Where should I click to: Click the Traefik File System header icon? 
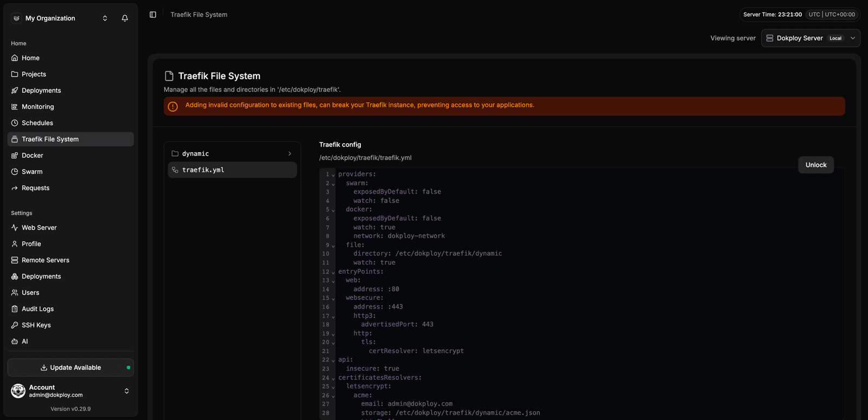tap(169, 76)
